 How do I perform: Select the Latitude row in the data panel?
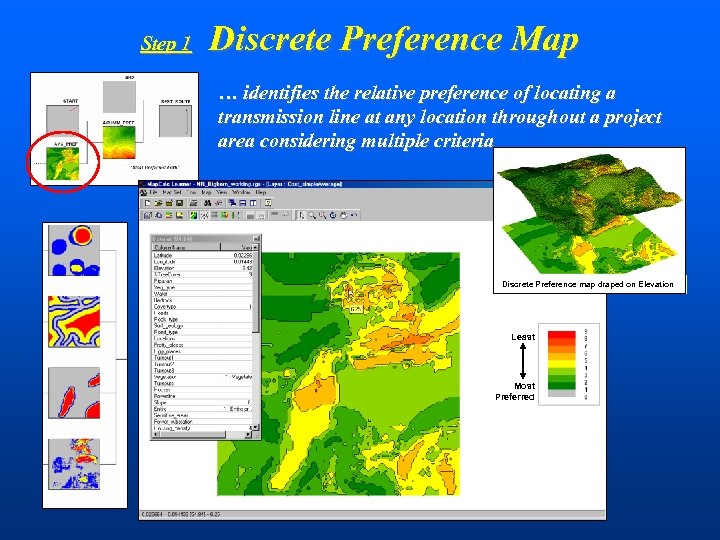click(x=202, y=255)
